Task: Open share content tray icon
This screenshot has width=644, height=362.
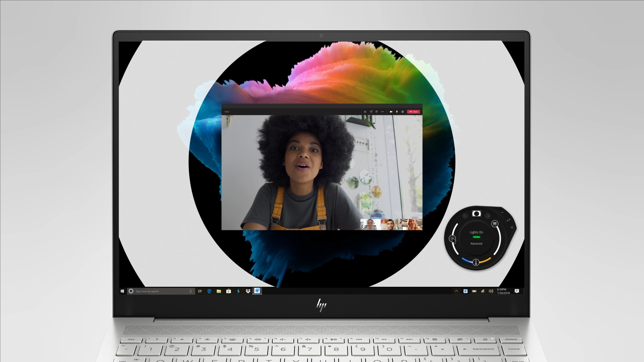Action: 402,112
